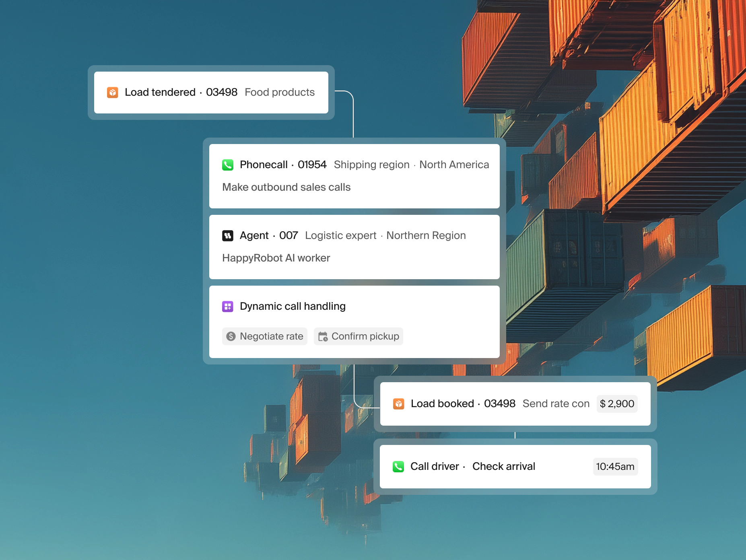
Task: Click the dollar icon in Negotiate rate
Action: [x=231, y=336]
